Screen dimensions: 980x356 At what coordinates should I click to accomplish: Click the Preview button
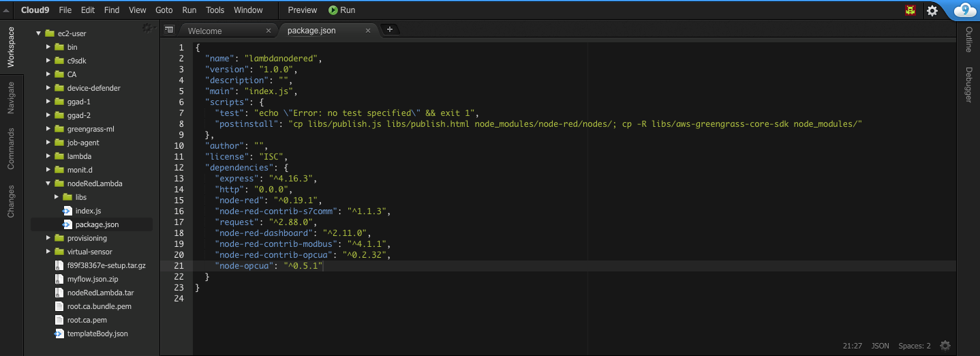pyautogui.click(x=303, y=10)
